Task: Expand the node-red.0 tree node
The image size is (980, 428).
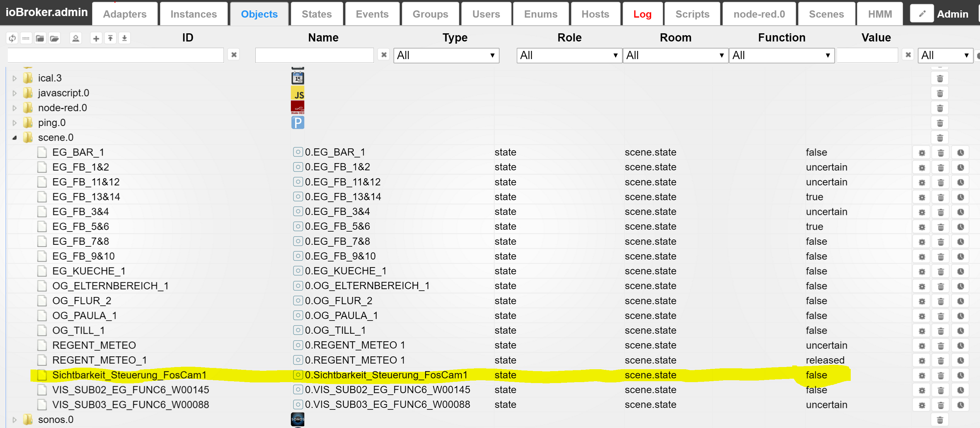Action: [14, 108]
